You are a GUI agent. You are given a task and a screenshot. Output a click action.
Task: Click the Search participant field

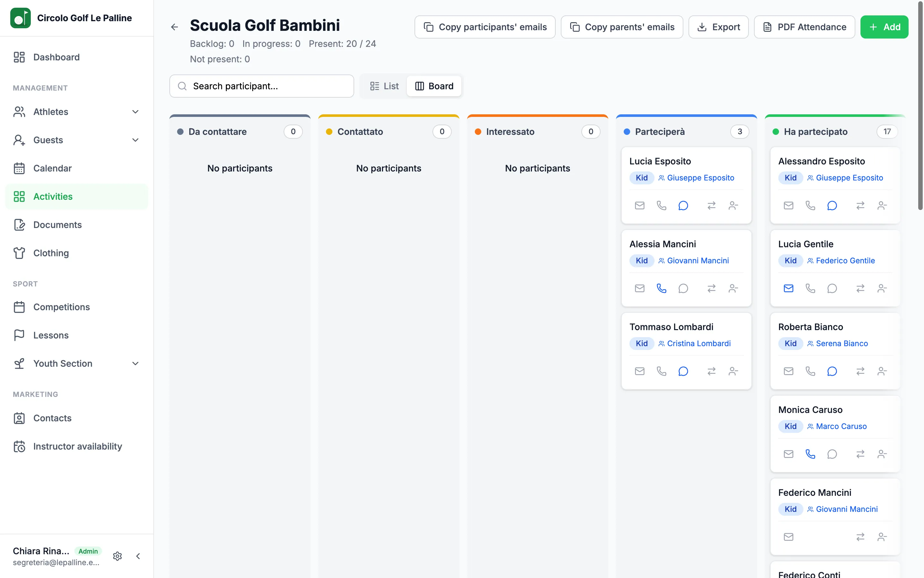tap(261, 86)
